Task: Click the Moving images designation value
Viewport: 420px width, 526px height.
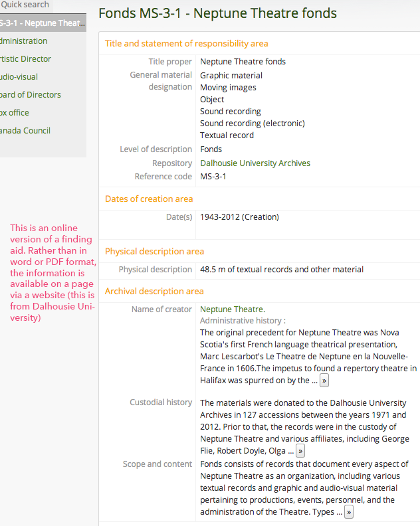Action: [x=228, y=88]
